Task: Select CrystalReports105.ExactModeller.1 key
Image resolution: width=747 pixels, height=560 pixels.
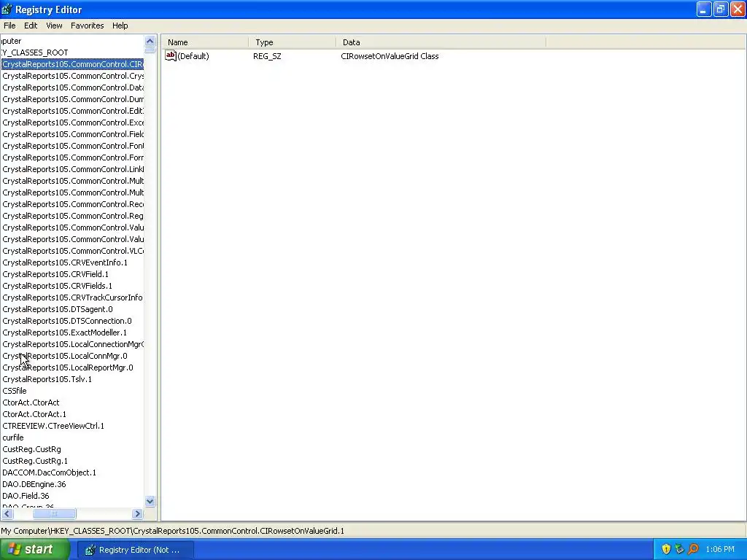Action: tap(65, 332)
